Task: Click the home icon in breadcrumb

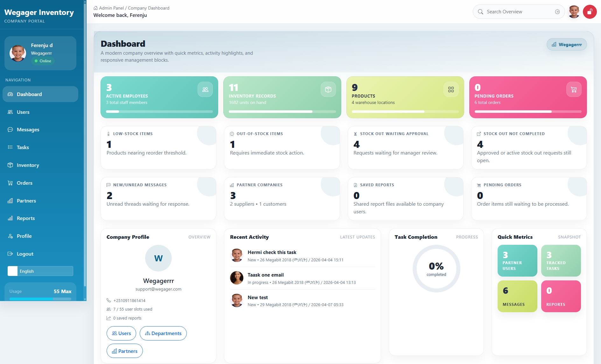Action: [95, 8]
